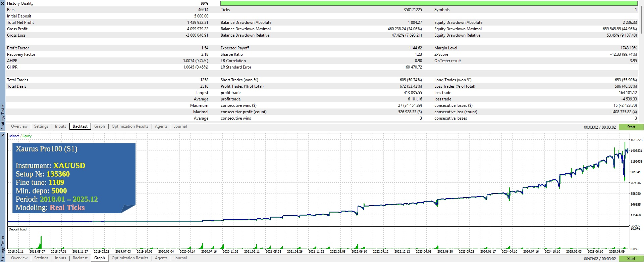Click the Equity legend label on the chart
Image resolution: width=644 pixels, height=262 pixels.
point(27,136)
